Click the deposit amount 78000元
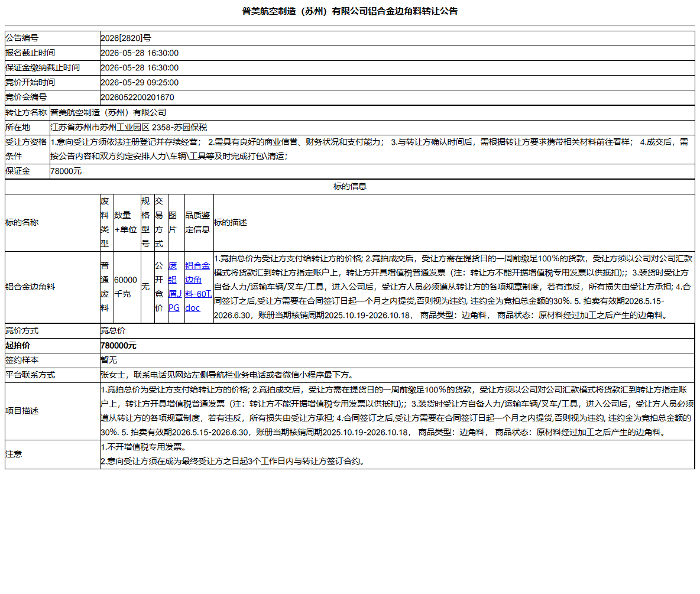The height and width of the screenshot is (594, 700). pos(66,171)
